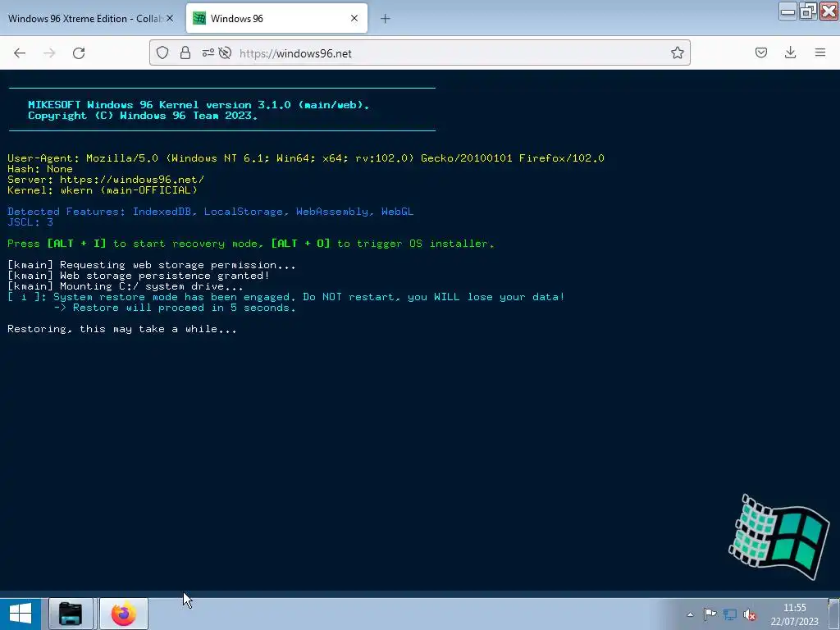Close the Windows 96 Xtreme Edition tab

[x=170, y=18]
